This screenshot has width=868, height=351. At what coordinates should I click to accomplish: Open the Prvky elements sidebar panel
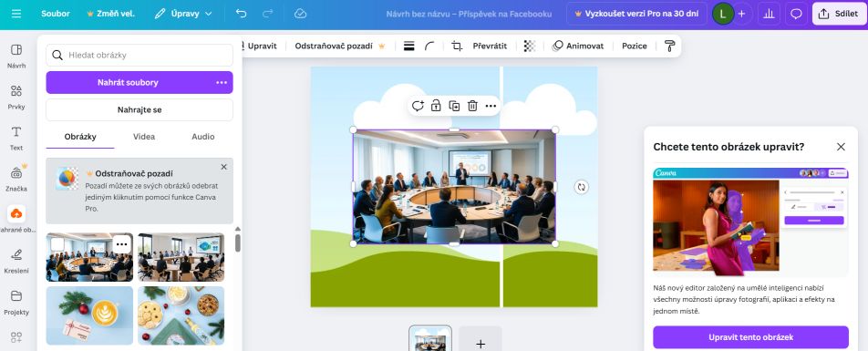click(x=16, y=97)
